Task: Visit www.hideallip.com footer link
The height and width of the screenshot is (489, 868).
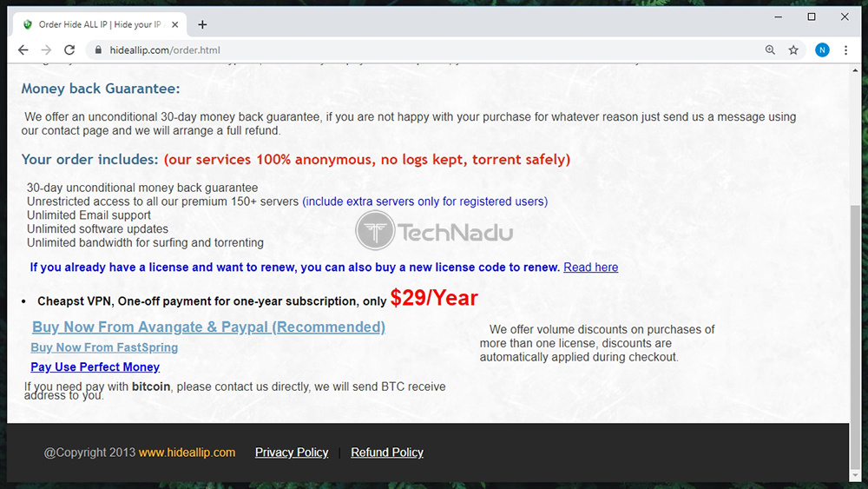Action: click(187, 453)
